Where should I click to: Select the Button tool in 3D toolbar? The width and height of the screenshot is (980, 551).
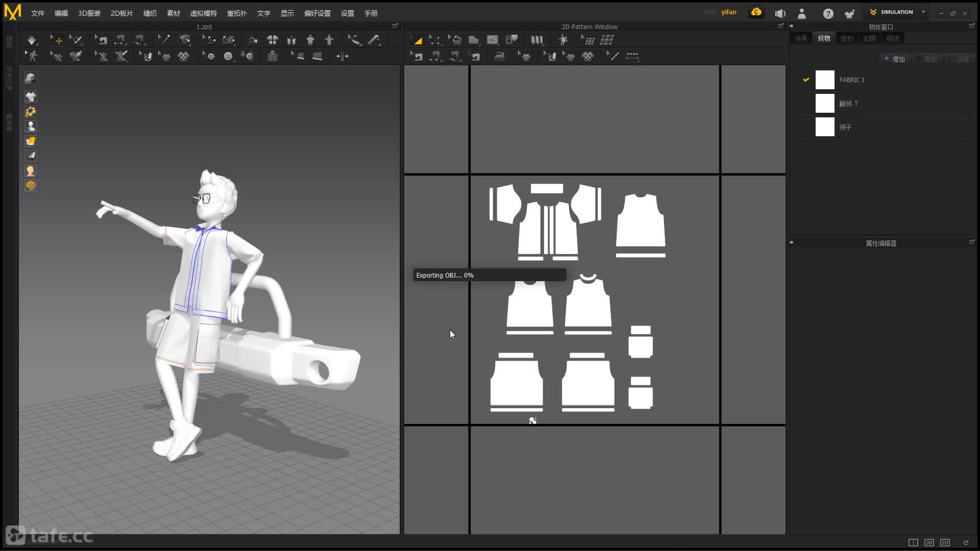point(228,56)
